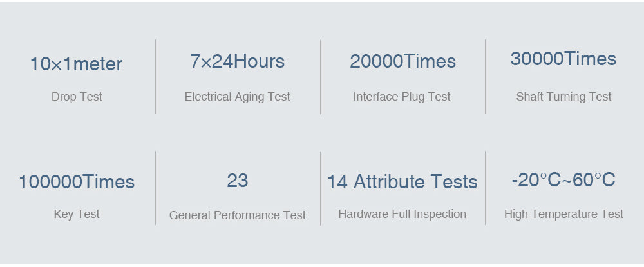Click the number "23" heading
644x267 pixels.
pyautogui.click(x=237, y=181)
